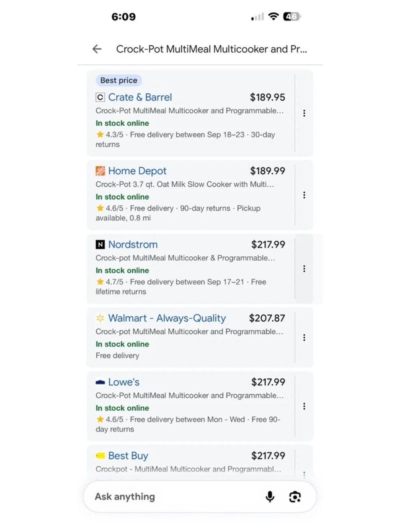The width and height of the screenshot is (400, 532).
Task: Click the Best Buy yellow tag logo
Action: [x=100, y=456]
